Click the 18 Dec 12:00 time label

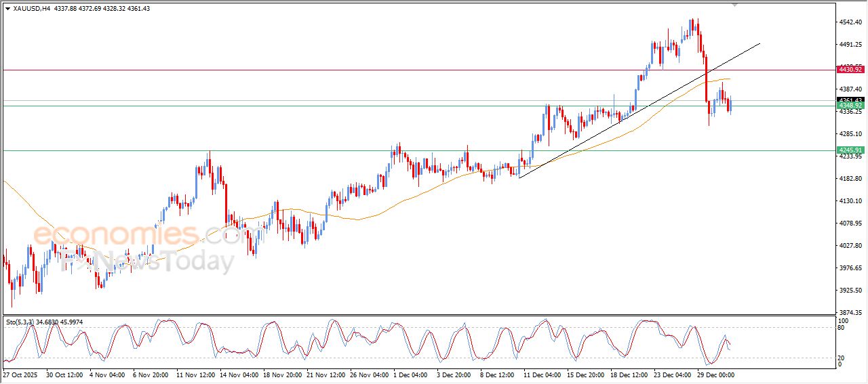point(628,375)
